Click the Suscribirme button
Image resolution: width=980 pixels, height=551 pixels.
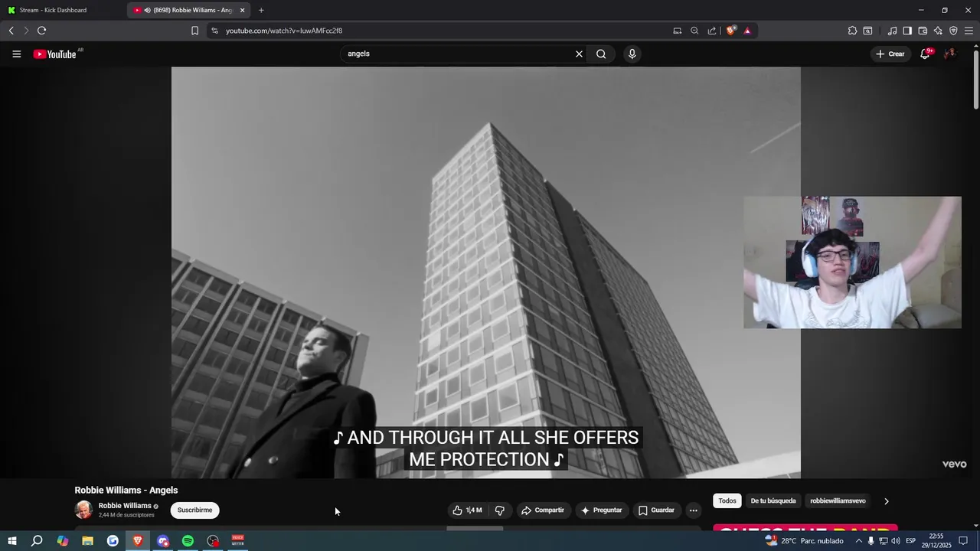pyautogui.click(x=194, y=510)
